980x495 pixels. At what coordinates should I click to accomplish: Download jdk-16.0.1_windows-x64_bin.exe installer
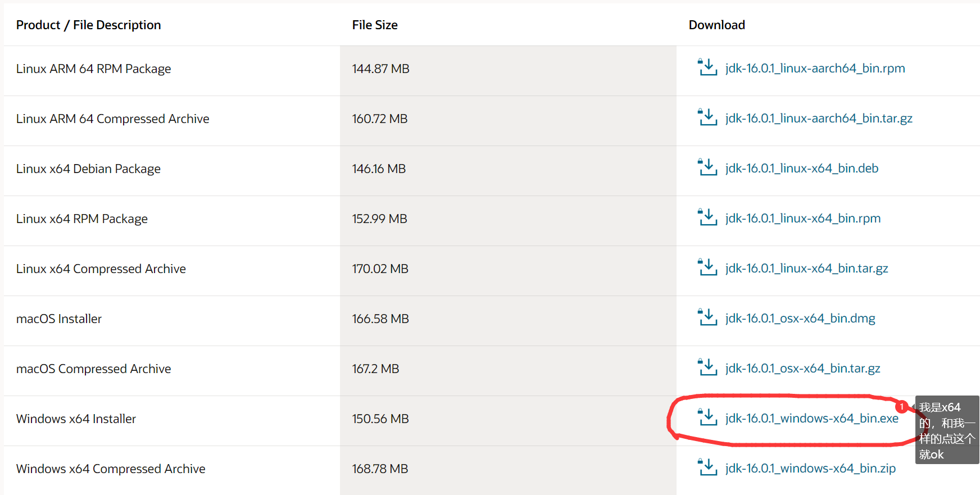coord(811,419)
